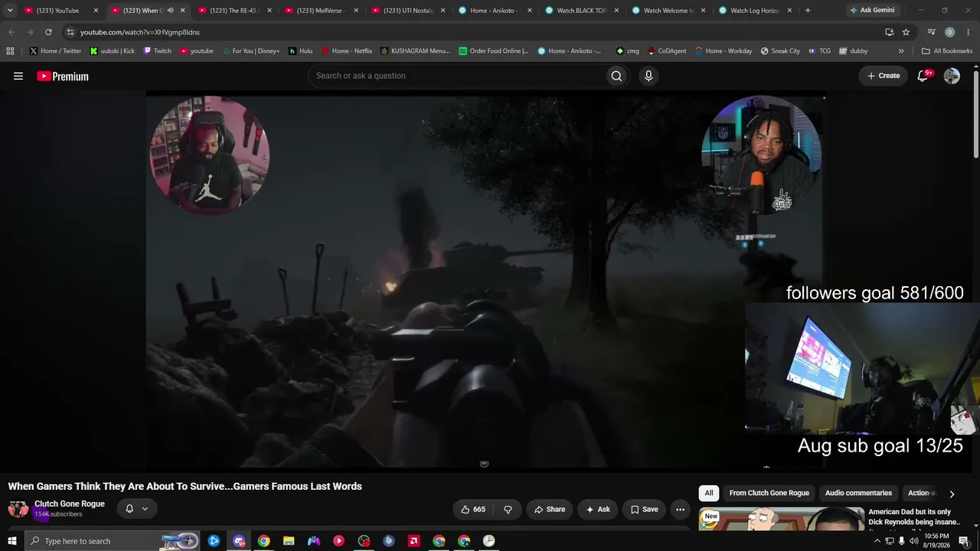980x551 pixels.
Task: Show hidden system tray icons
Action: (877, 541)
